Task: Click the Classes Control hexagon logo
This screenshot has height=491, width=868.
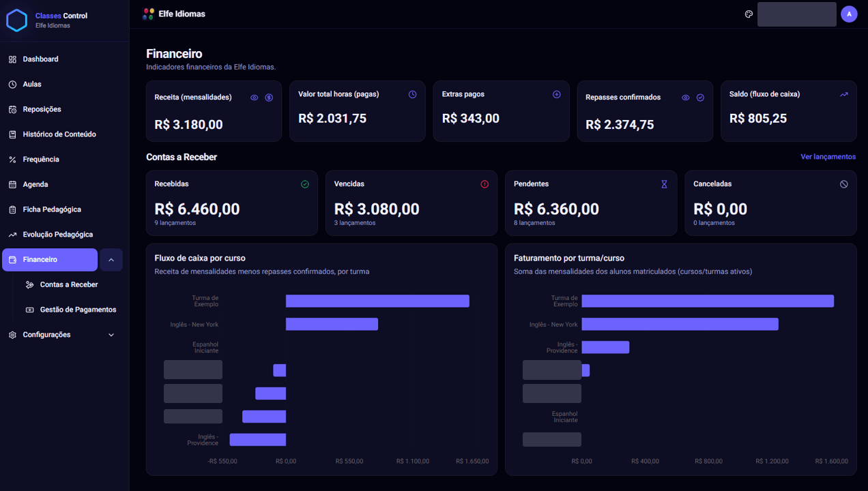Action: coord(16,20)
